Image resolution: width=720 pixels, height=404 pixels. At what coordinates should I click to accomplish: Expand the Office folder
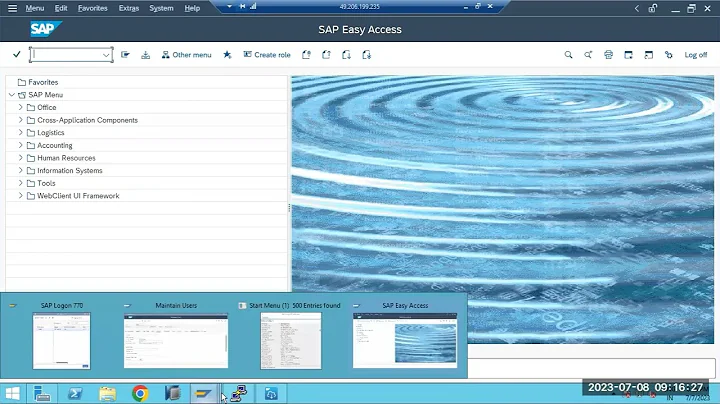click(20, 107)
